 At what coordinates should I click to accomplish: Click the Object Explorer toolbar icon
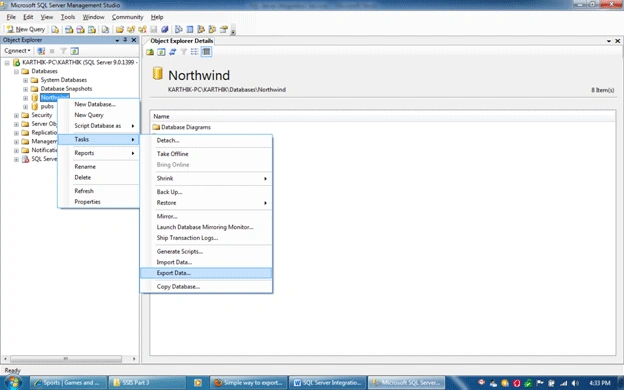201,29
